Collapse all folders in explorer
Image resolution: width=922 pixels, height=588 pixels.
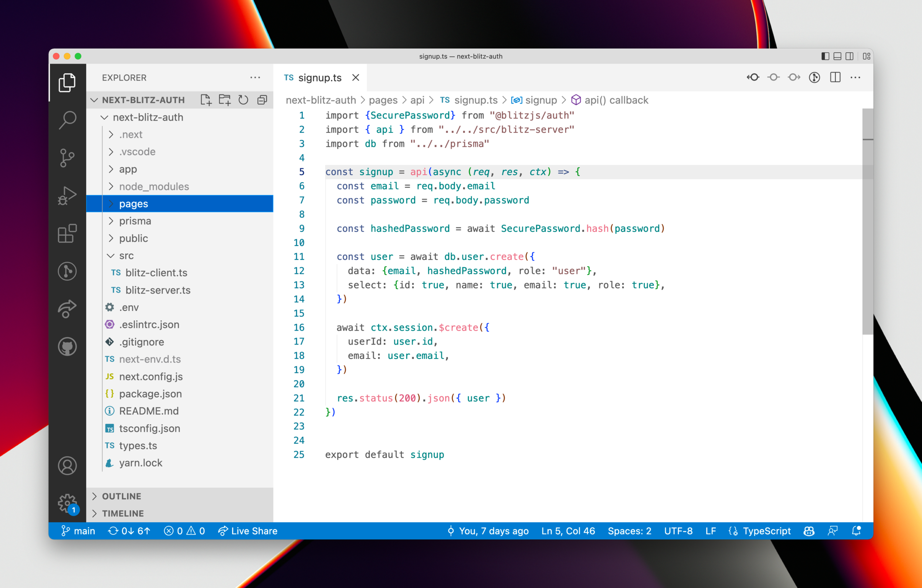[262, 100]
